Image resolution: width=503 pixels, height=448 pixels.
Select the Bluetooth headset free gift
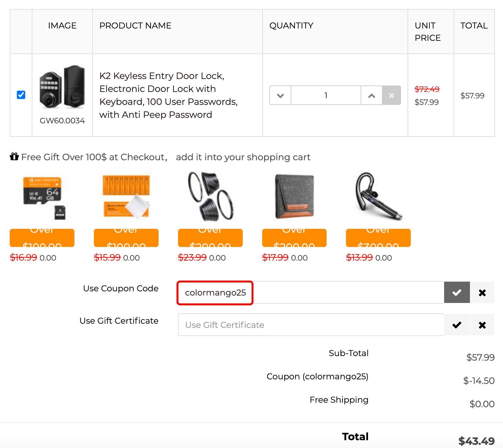[x=378, y=196]
